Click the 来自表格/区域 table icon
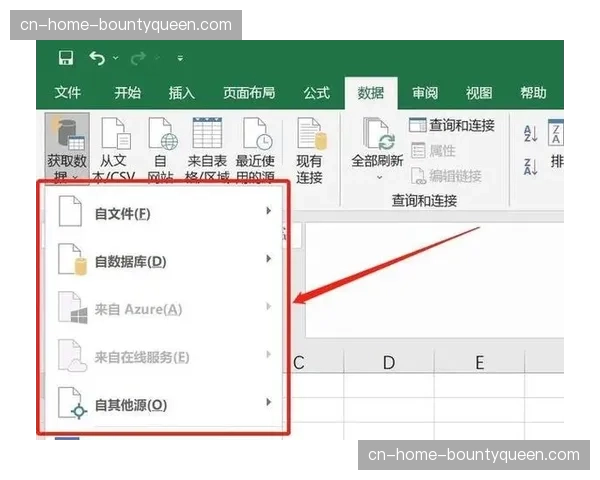Viewport: 600px width, 480px height. [207, 133]
